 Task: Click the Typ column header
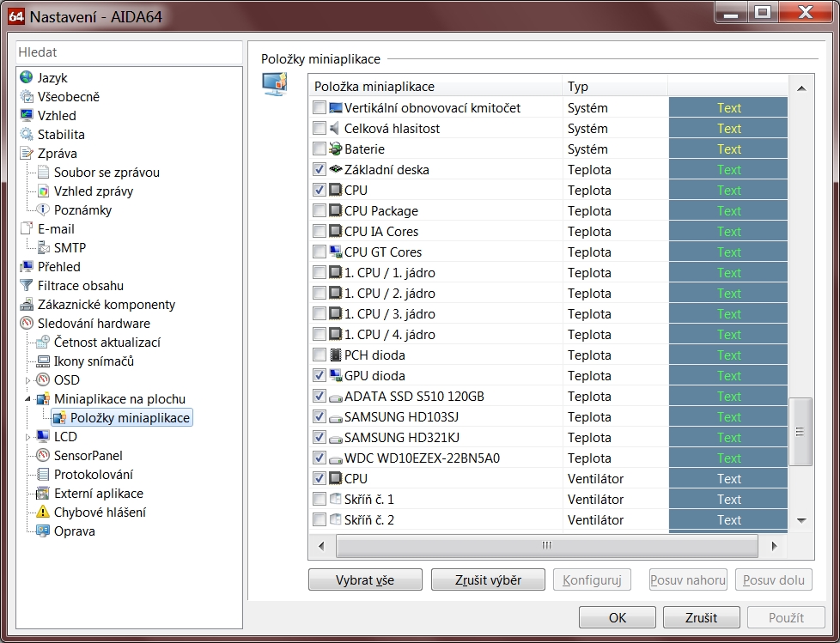pos(616,86)
